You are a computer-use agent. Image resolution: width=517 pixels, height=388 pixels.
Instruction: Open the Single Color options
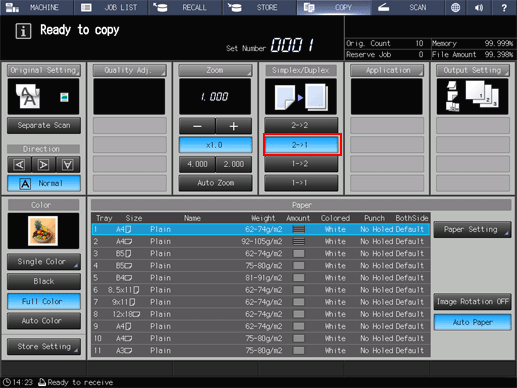coord(44,262)
